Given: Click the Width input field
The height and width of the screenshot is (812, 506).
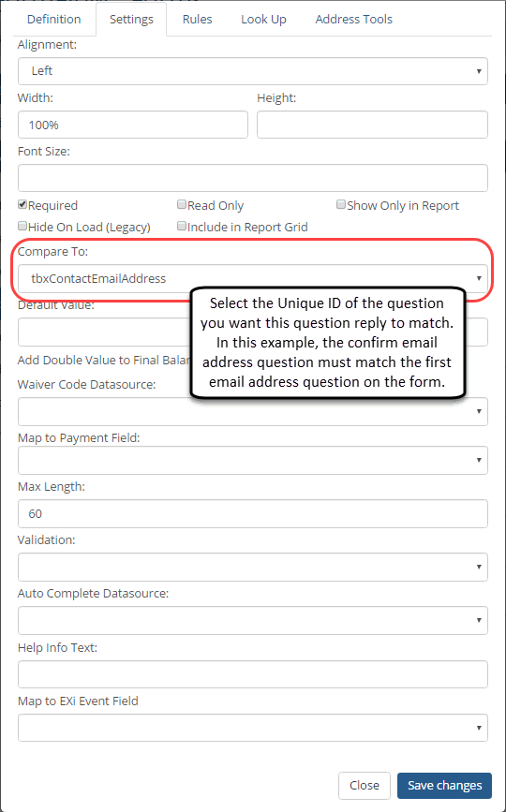Looking at the screenshot, I should [x=133, y=125].
